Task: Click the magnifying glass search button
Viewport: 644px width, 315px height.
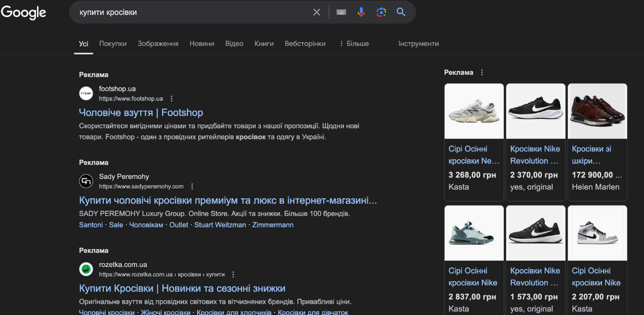Action: click(x=401, y=12)
